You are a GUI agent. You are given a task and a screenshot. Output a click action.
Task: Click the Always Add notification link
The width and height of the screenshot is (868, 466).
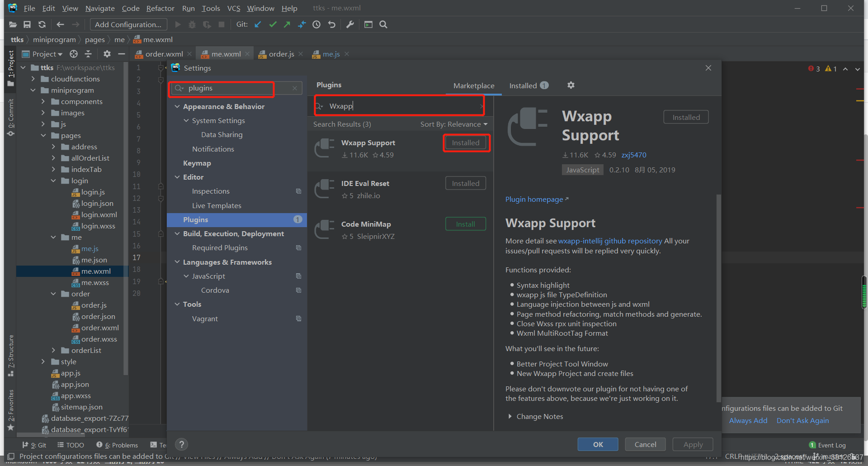[x=748, y=420]
